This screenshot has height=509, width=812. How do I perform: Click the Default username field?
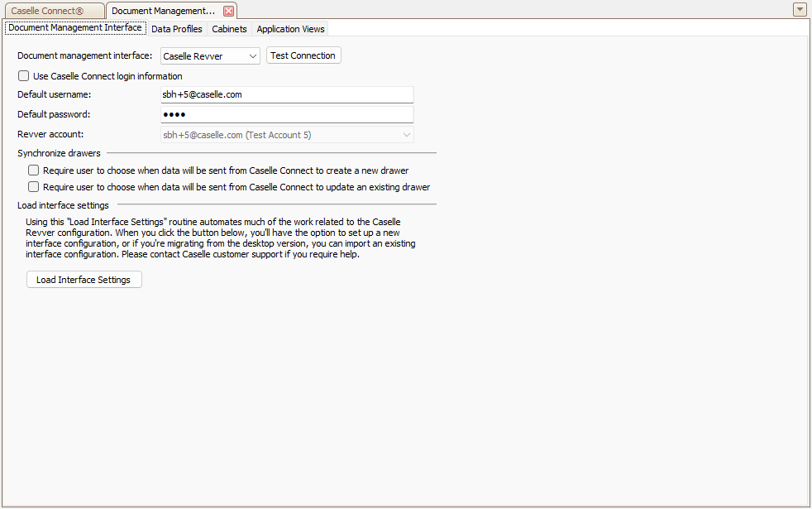tap(287, 94)
